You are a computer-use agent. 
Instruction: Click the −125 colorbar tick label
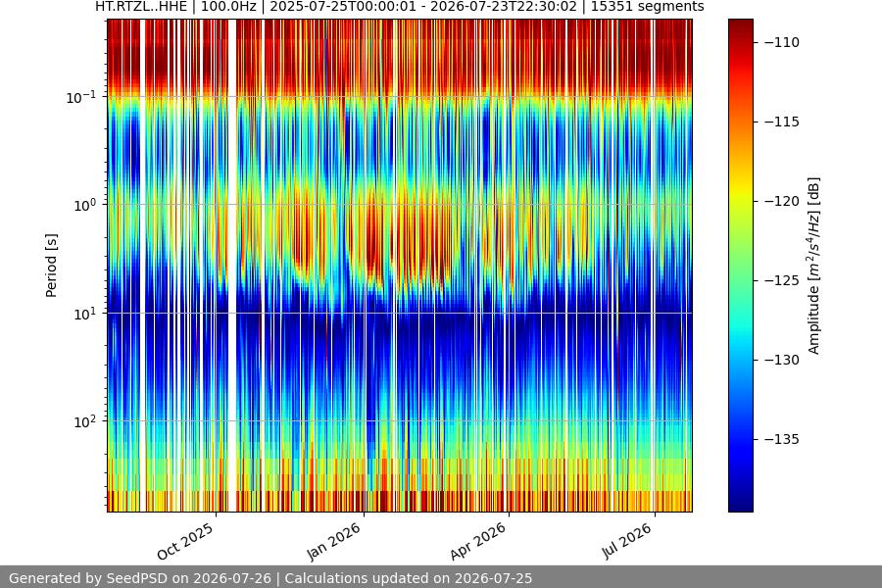(x=782, y=280)
